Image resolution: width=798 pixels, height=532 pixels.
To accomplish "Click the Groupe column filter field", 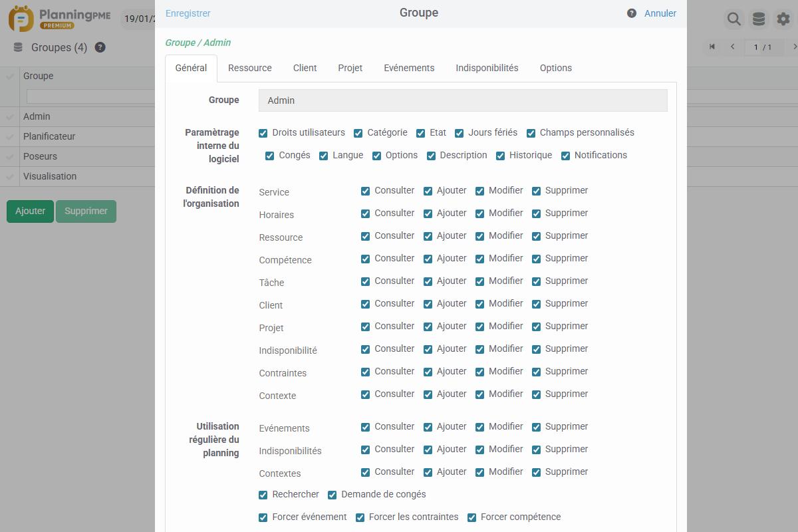I will pyautogui.click(x=91, y=96).
